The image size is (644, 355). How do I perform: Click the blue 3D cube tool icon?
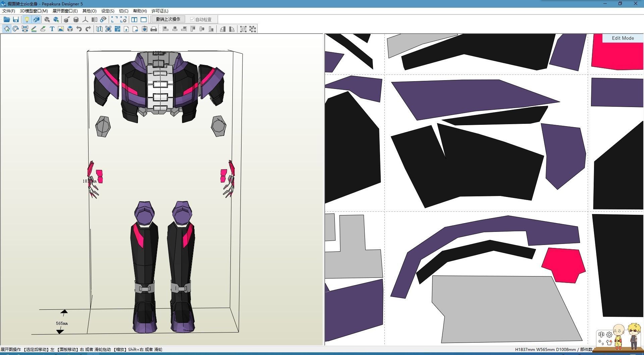coord(70,29)
